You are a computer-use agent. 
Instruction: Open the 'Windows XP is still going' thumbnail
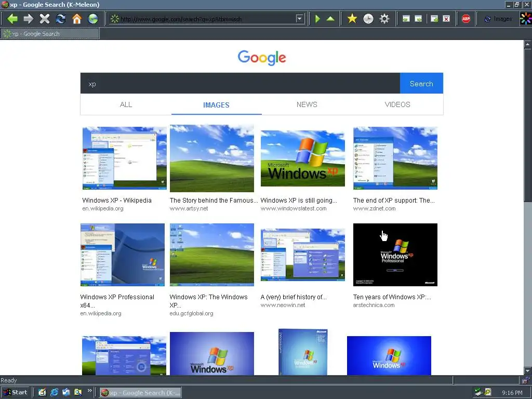[303, 158]
